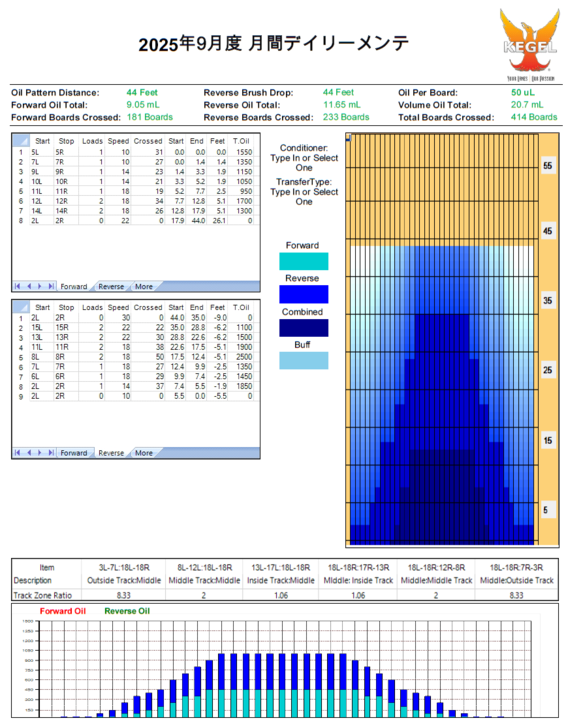This screenshot has height=727, width=568.
Task: Click the blue Reverse color swatch
Action: (304, 294)
